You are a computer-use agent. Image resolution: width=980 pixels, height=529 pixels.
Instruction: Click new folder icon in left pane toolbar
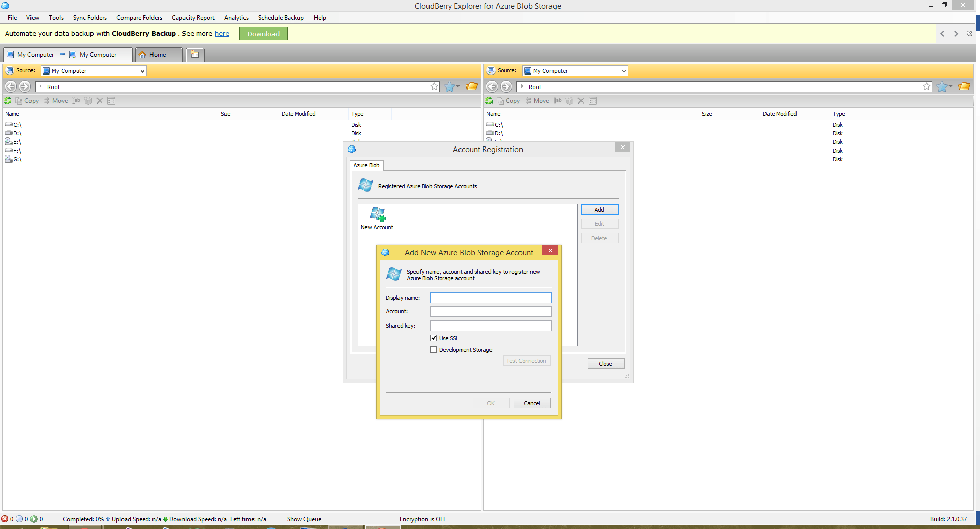point(88,101)
